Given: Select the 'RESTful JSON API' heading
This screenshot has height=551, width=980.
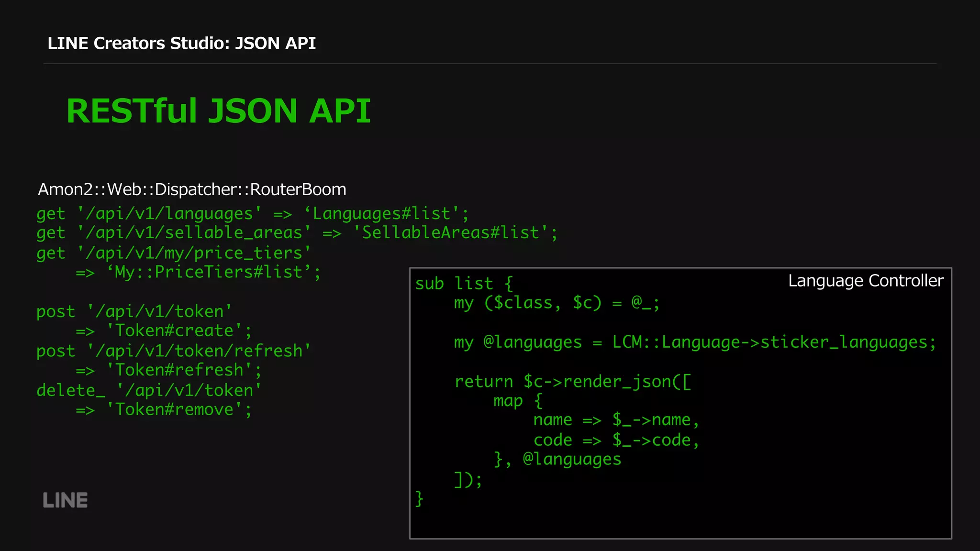Looking at the screenshot, I should click(x=218, y=111).
